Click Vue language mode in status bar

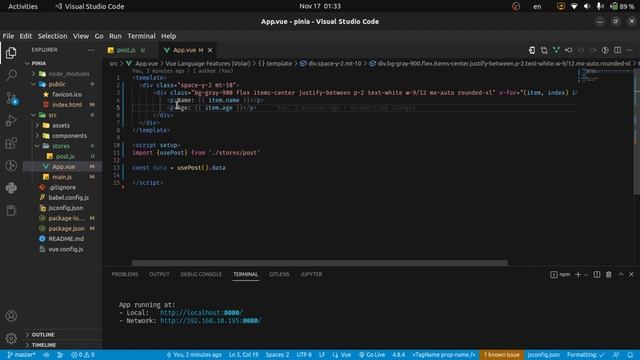coord(342,355)
